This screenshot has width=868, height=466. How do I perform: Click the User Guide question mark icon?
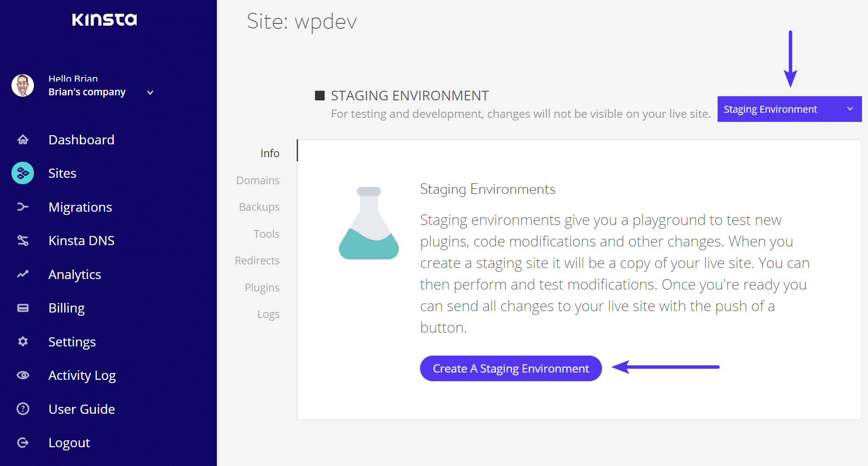[22, 409]
